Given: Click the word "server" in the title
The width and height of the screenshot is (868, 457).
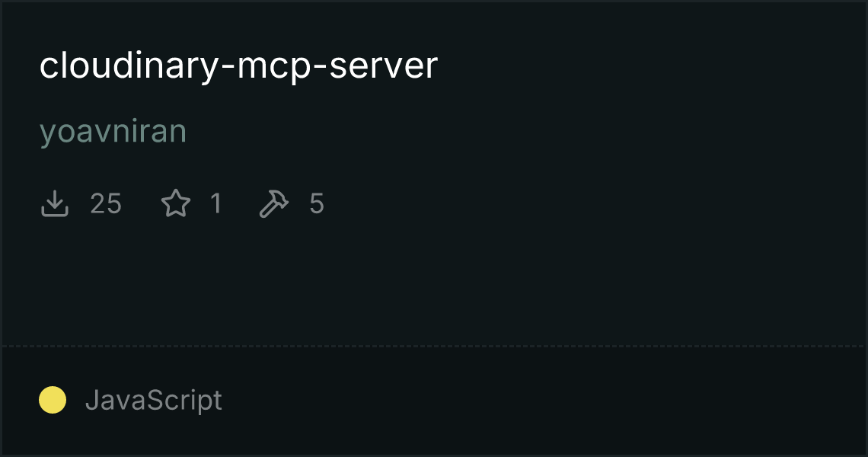Looking at the screenshot, I should 383,66.
